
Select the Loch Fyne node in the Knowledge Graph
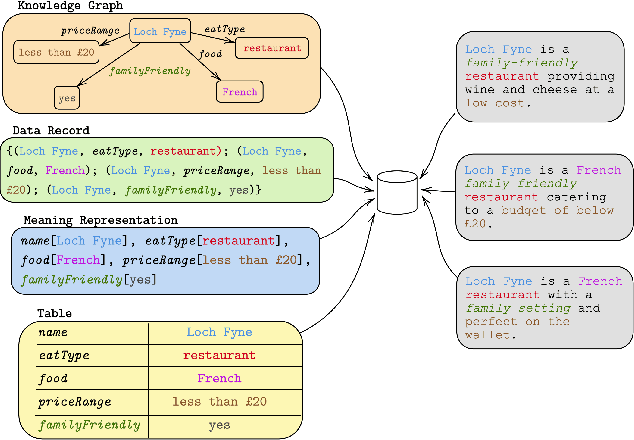(161, 33)
